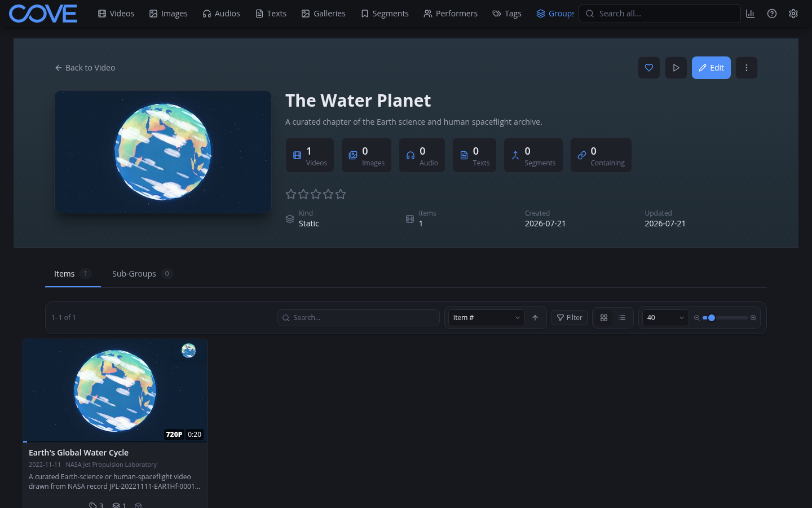Click the Created date 2026-07-21
The image size is (812, 508).
point(545,224)
